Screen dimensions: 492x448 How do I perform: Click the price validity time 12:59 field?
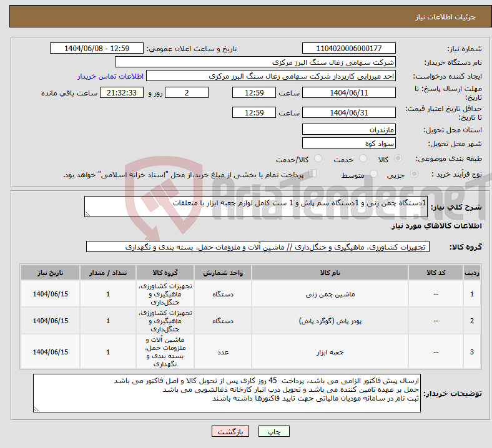coord(254,112)
